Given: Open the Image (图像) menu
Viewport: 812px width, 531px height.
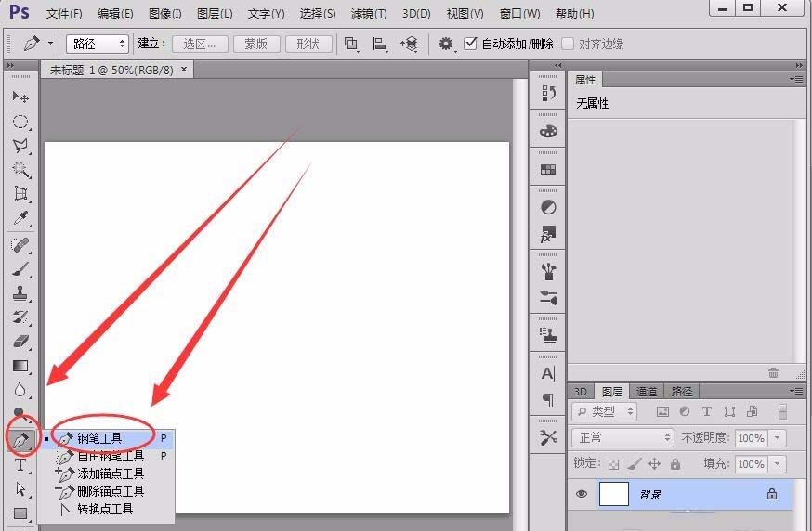Looking at the screenshot, I should pyautogui.click(x=165, y=14).
